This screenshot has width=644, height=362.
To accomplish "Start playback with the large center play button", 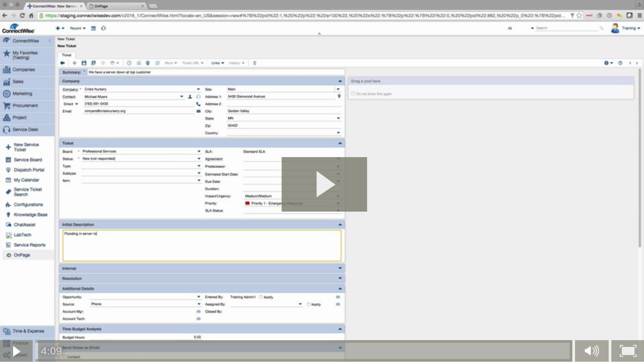I will coord(324,184).
